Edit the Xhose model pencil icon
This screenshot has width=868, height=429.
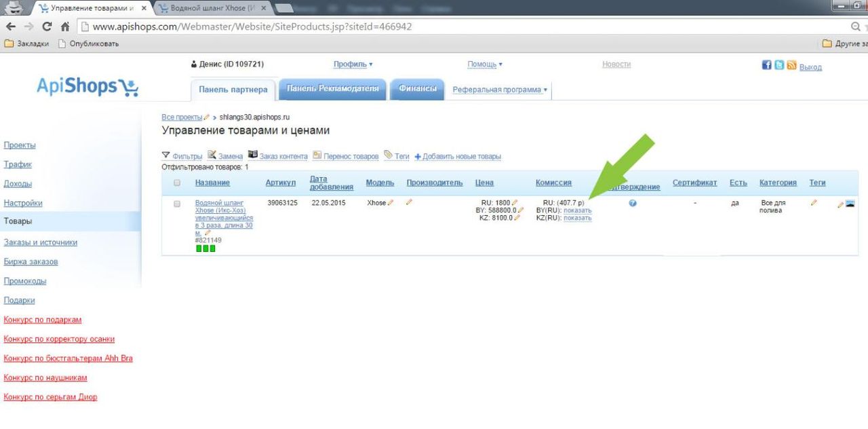pyautogui.click(x=391, y=202)
